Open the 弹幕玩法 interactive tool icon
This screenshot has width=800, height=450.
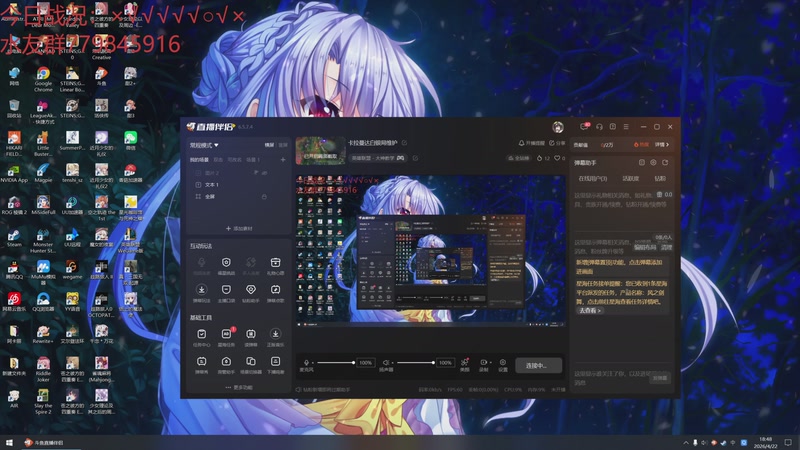(x=201, y=291)
